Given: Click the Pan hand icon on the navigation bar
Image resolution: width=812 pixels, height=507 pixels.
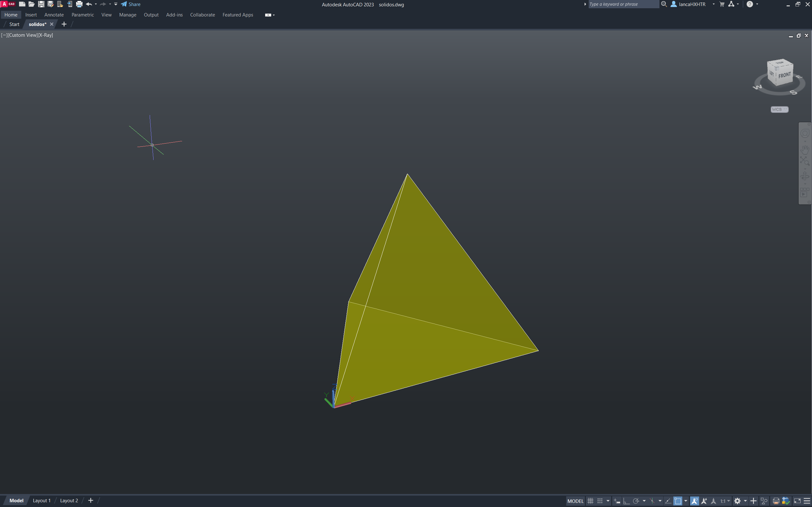Looking at the screenshot, I should 804,150.
